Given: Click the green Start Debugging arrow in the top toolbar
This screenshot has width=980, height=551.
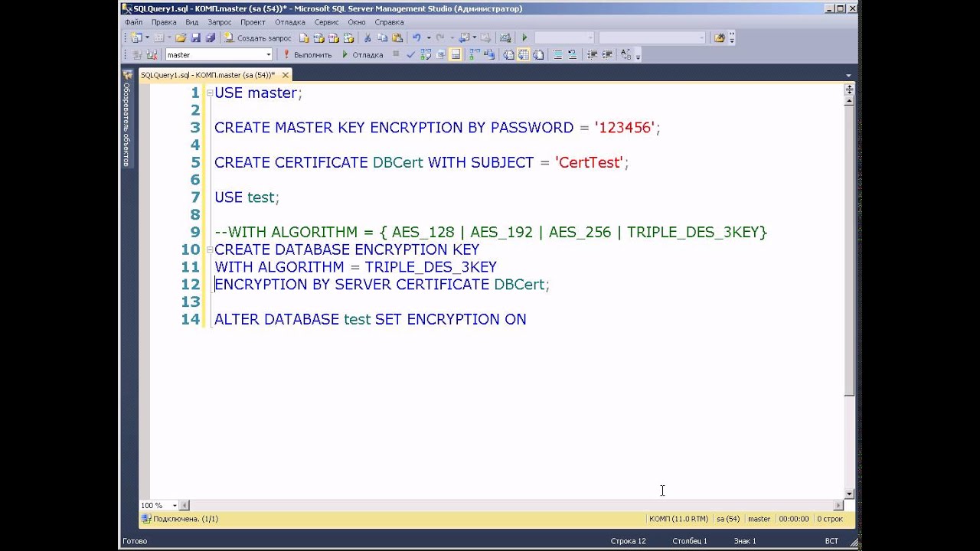Looking at the screenshot, I should pyautogui.click(x=524, y=37).
